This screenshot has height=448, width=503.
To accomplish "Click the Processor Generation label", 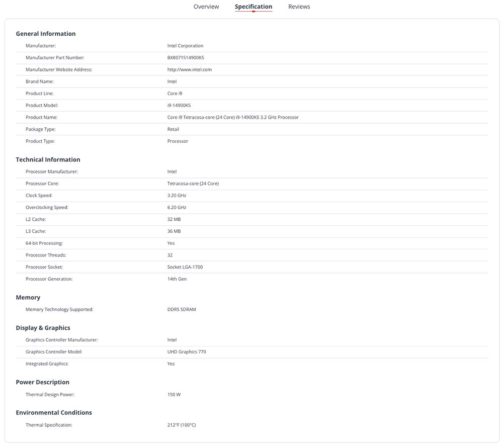I will (49, 279).
